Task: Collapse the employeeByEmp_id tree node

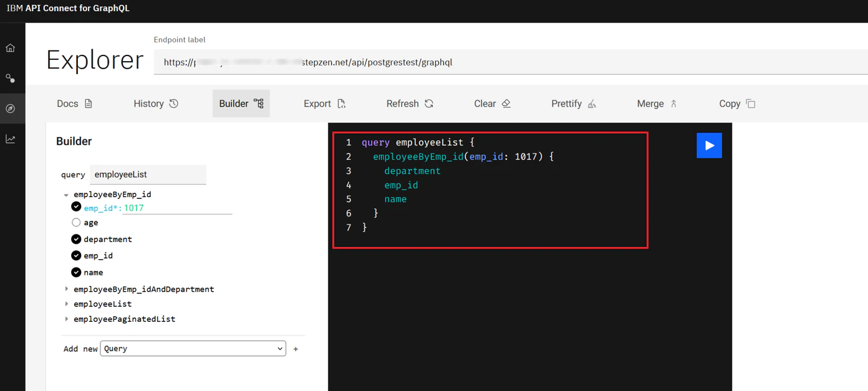Action: point(66,195)
